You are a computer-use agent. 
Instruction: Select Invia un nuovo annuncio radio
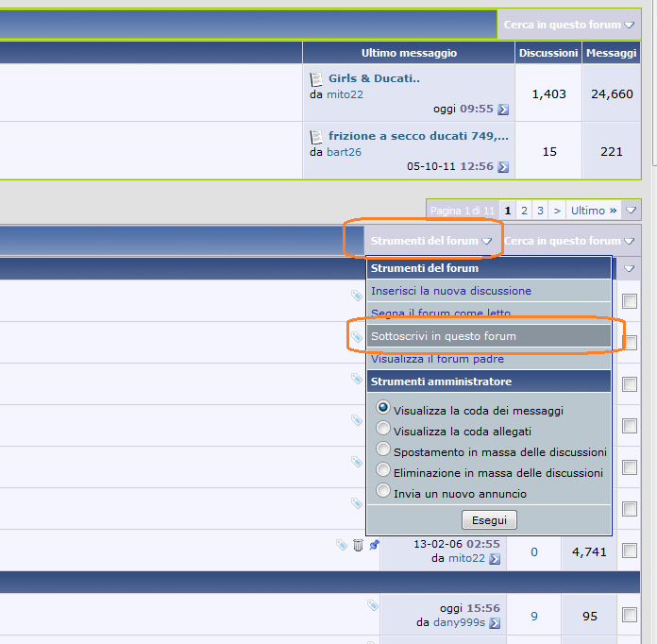pos(383,490)
